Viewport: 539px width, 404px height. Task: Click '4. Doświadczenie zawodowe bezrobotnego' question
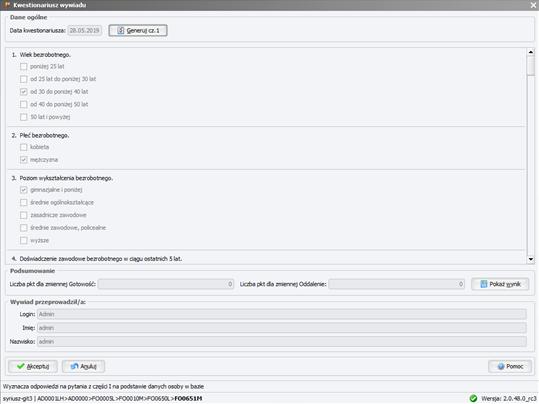click(x=97, y=259)
